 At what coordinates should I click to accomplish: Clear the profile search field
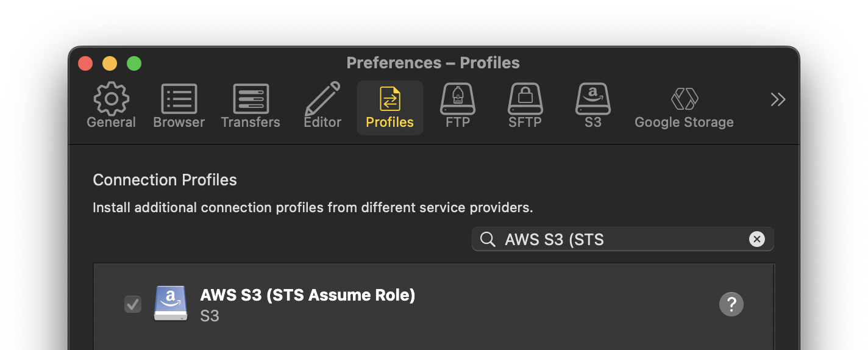pyautogui.click(x=756, y=239)
